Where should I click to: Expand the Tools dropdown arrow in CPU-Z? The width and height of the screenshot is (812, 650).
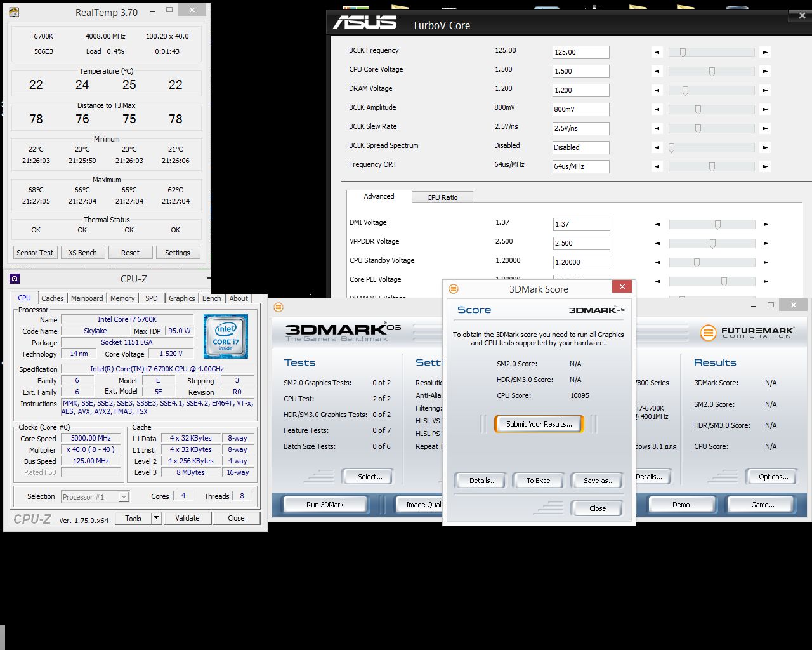(x=156, y=518)
